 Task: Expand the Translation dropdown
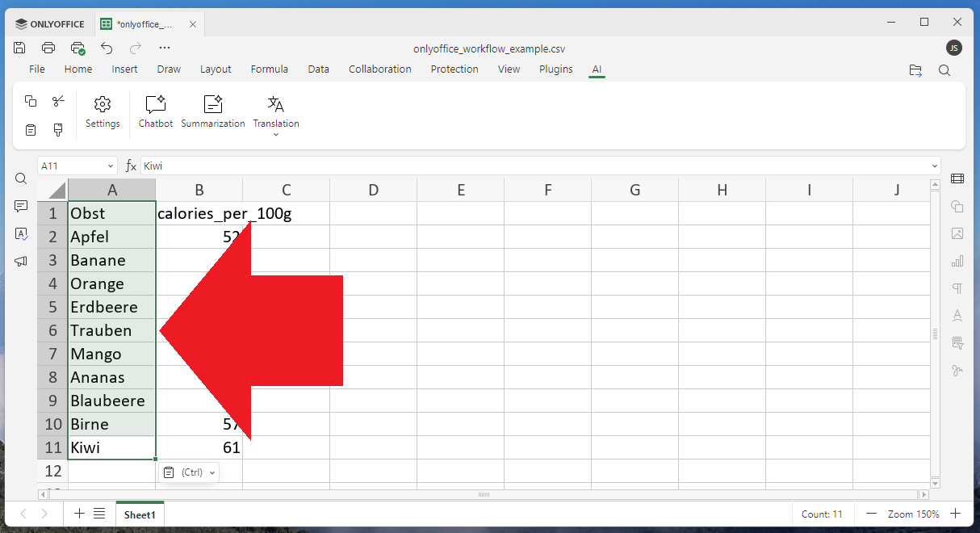[276, 134]
